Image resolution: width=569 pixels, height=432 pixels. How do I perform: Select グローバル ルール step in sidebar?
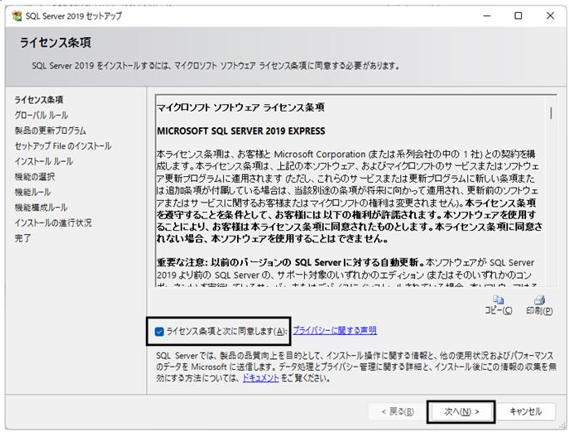click(x=41, y=115)
